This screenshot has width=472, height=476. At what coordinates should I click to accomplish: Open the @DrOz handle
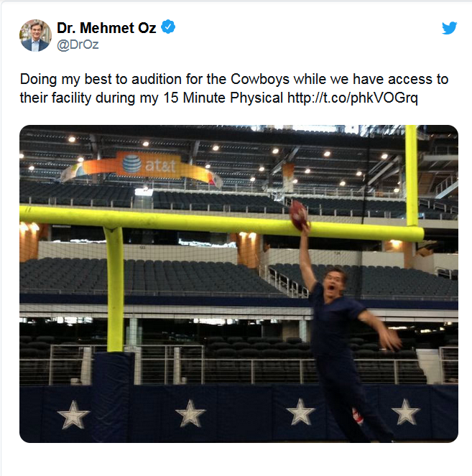[78, 45]
